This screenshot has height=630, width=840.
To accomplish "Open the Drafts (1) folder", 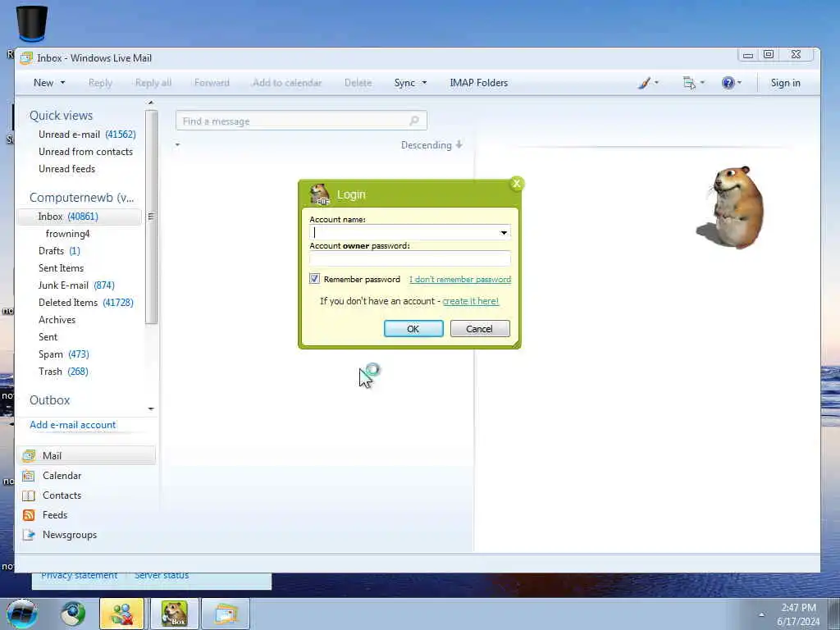I will tap(59, 251).
